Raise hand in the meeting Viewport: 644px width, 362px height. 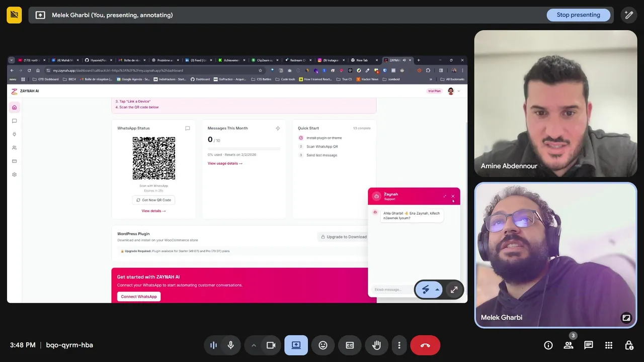point(376,345)
